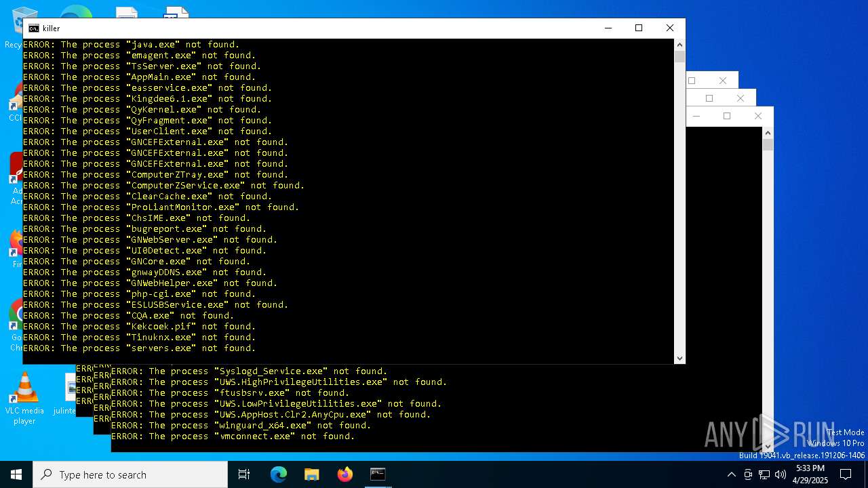Click the line mentioning "GNCore.exe"
The width and height of the screenshot is (868, 488).
(137, 262)
